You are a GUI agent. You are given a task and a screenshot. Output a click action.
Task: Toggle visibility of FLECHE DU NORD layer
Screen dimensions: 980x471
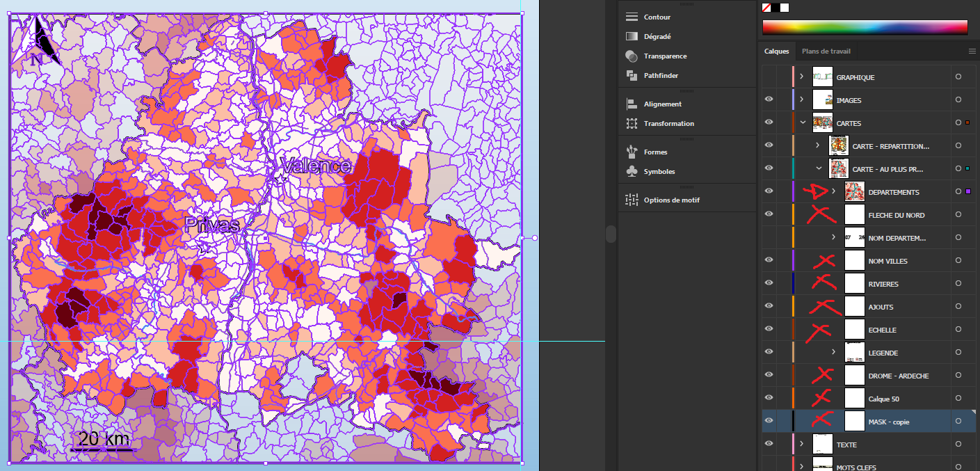pos(769,215)
